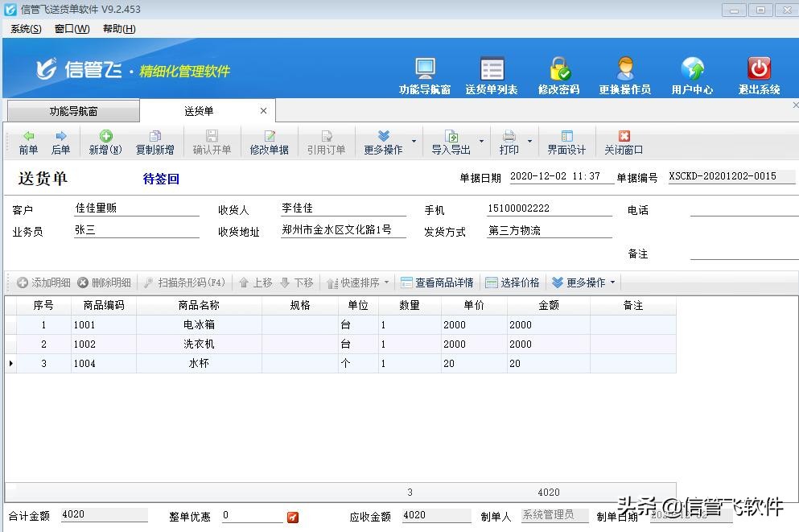Viewport: 799px width, 532px height.
Task: Open the 送货单列表 delivery list icon
Action: pos(492,72)
